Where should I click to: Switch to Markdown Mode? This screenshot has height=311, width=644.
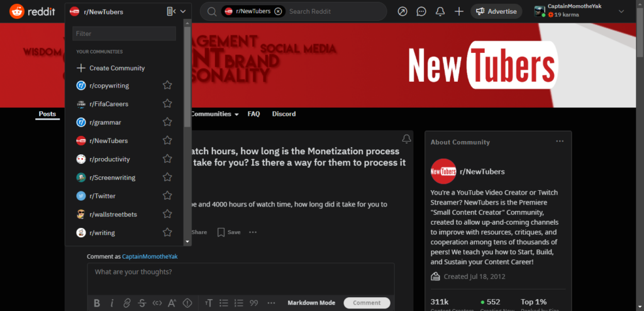coord(311,303)
